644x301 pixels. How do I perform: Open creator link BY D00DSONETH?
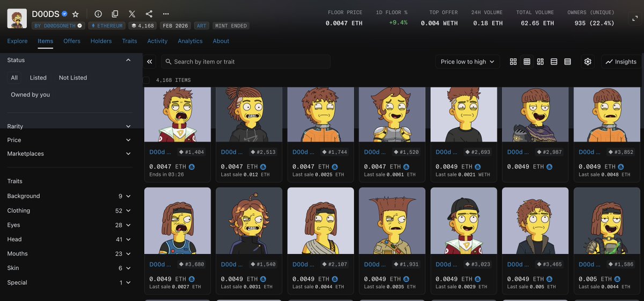(58, 26)
